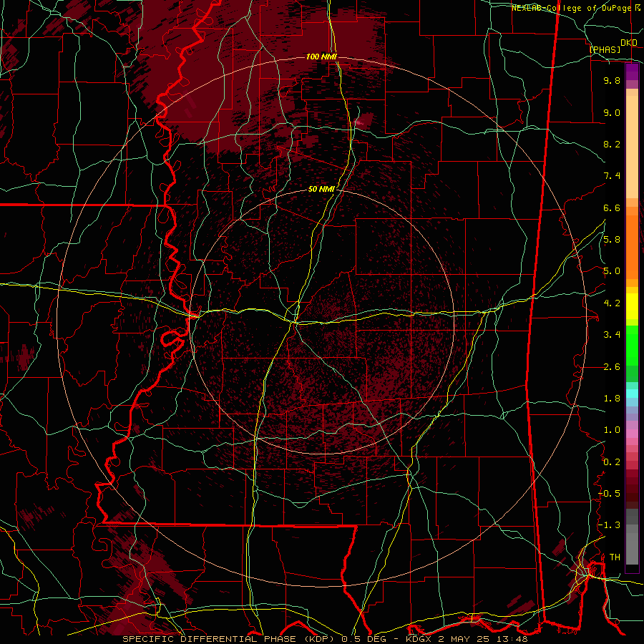
Task: Select the 1.0 value on the scale
Action: (x=612, y=430)
